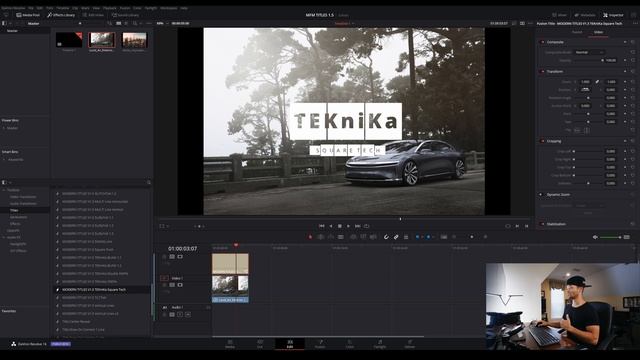Toggle timeline Snapping magnet icon
640x360 pixels.
coord(386,237)
